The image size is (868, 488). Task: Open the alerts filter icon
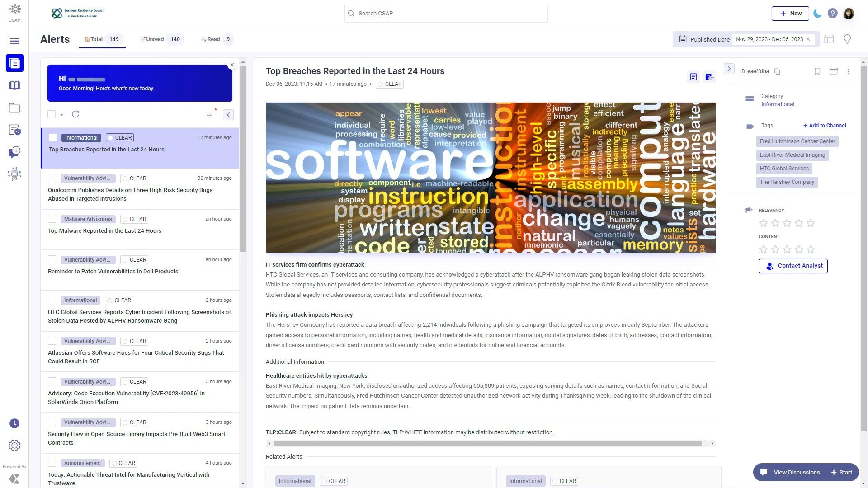[x=209, y=115]
